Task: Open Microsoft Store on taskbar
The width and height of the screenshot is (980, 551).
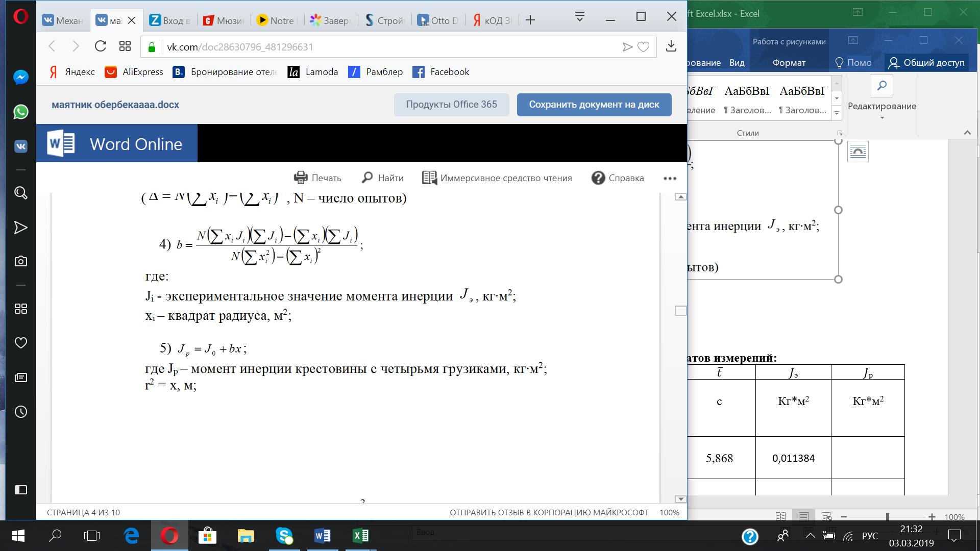Action: 207,536
